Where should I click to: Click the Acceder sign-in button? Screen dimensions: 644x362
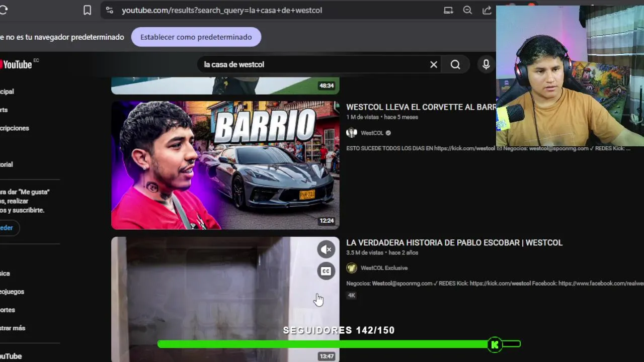click(x=7, y=228)
